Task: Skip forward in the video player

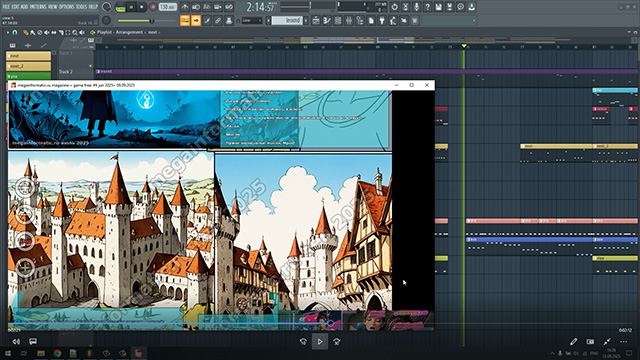Action: (336, 342)
